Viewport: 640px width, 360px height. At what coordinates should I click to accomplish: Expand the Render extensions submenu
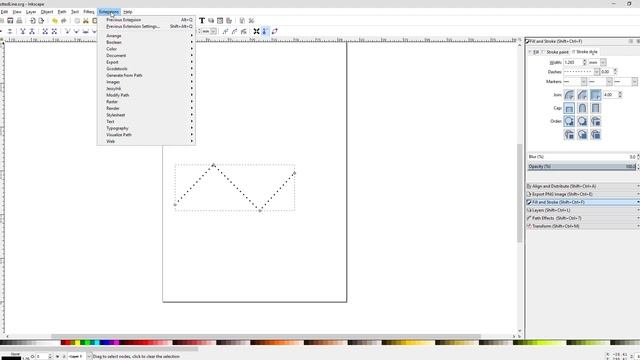[146, 109]
